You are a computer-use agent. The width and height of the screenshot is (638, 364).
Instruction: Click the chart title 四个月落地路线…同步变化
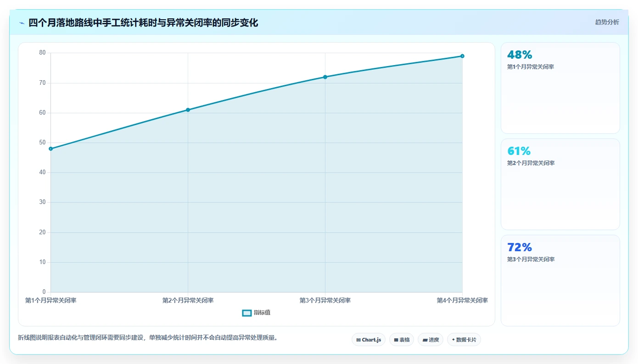tap(143, 23)
